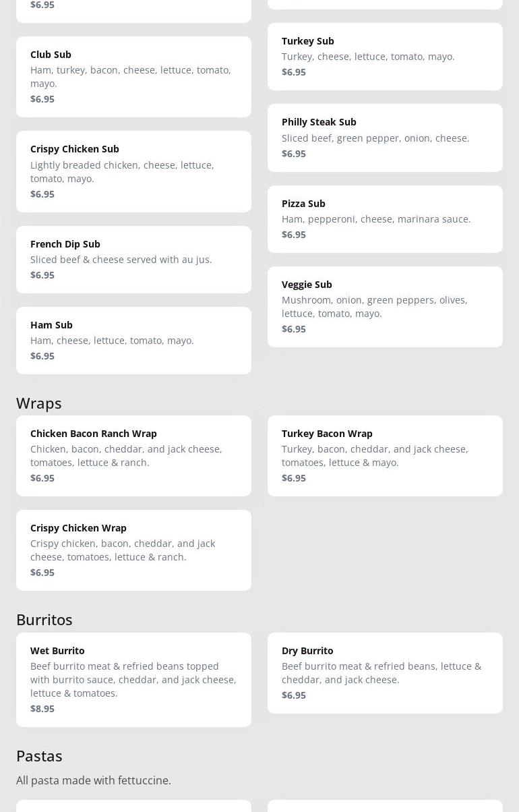Add the French Dip Sub
519x812 pixels.
pos(133,259)
